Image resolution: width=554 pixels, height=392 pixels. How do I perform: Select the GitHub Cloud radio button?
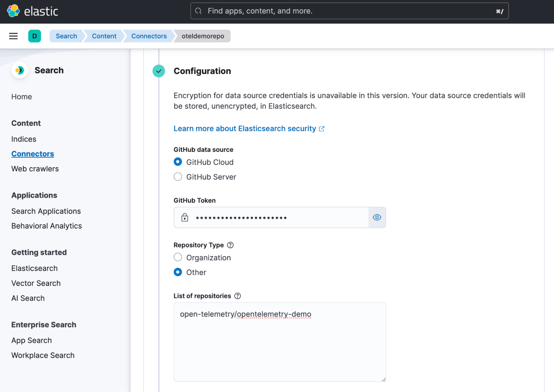click(178, 162)
